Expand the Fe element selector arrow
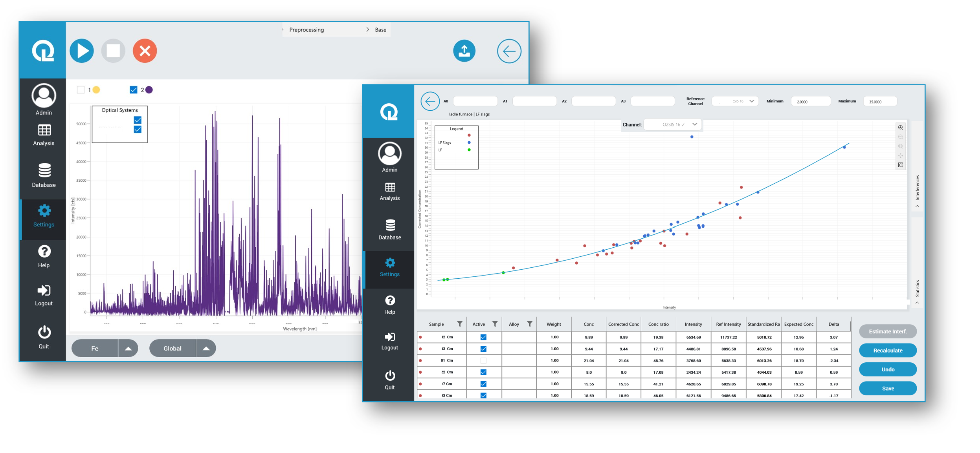This screenshot has width=980, height=453. pos(128,348)
